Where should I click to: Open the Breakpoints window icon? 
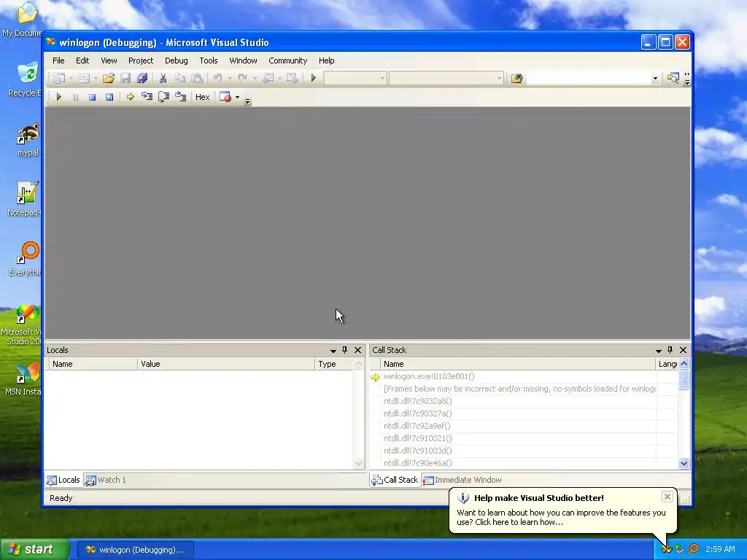(225, 97)
